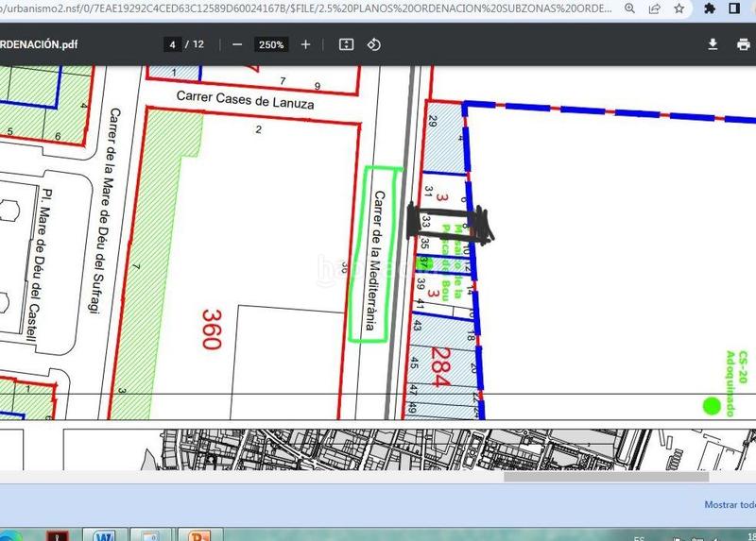Toggle the Chrome side panel
The width and height of the screenshot is (756, 541).
tap(734, 8)
